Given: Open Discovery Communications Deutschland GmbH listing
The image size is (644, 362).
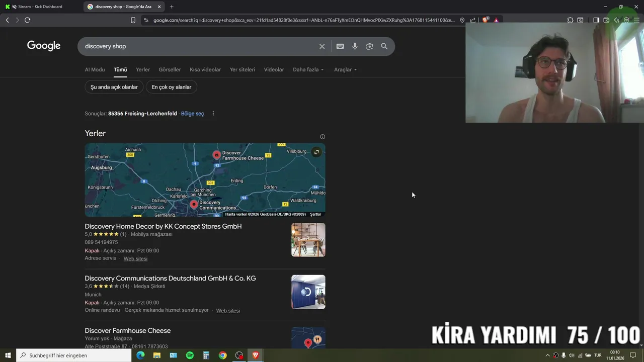Looking at the screenshot, I should click(170, 279).
